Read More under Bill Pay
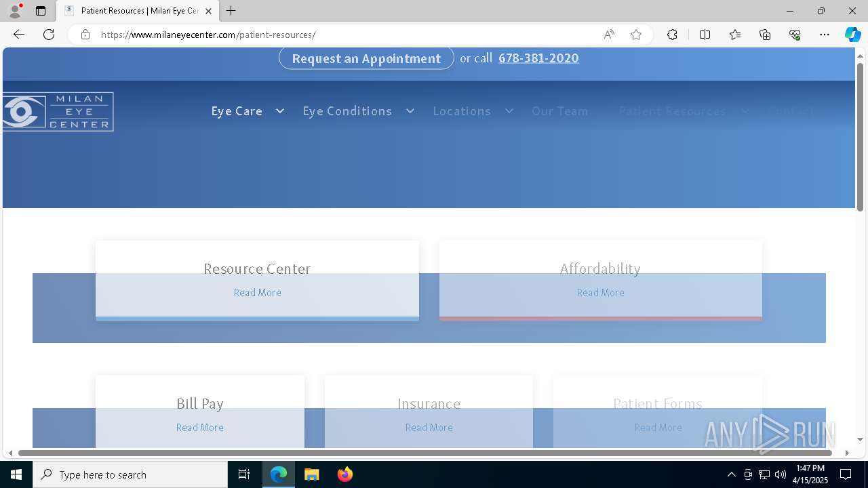 click(199, 427)
